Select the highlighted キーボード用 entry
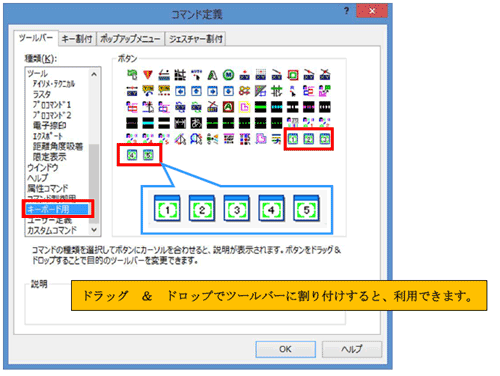Image resolution: width=500 pixels, height=376 pixels. [x=57, y=209]
